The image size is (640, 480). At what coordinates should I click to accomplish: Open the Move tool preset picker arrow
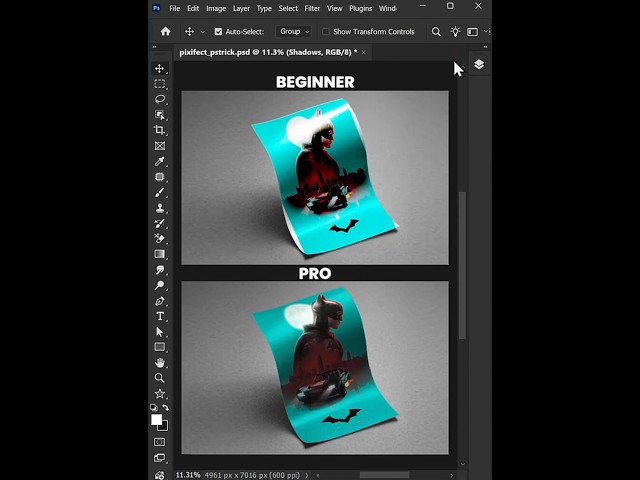(203, 32)
